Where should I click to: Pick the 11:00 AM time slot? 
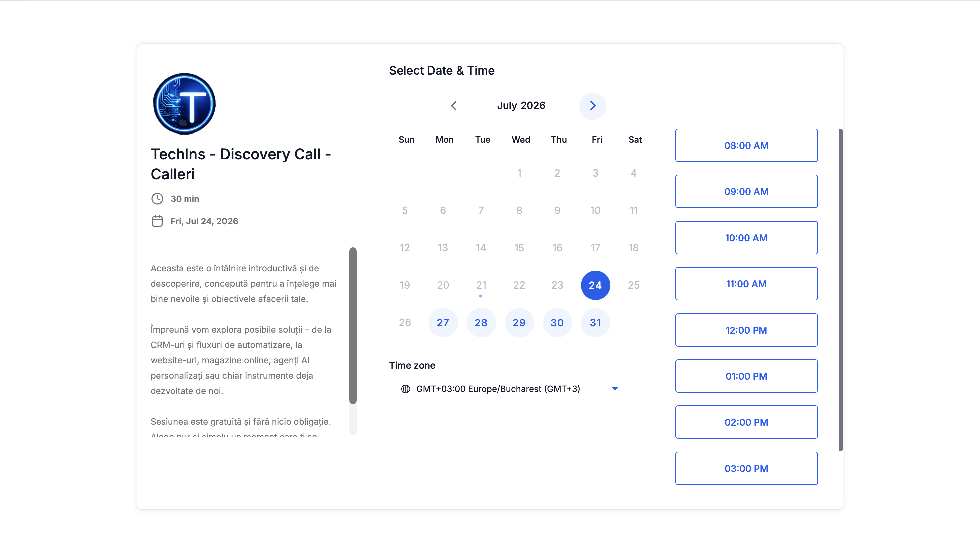tap(746, 284)
